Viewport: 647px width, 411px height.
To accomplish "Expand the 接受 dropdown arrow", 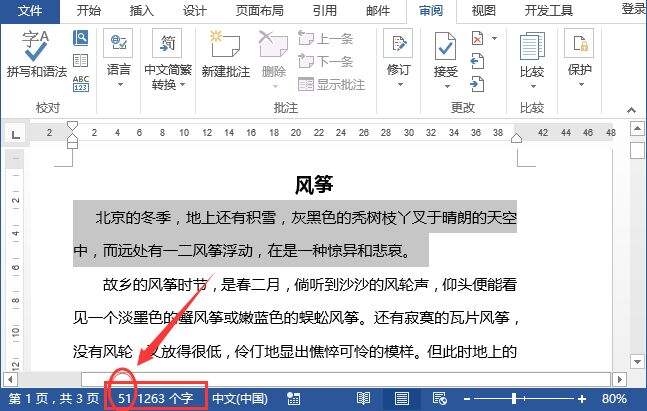I will [447, 86].
